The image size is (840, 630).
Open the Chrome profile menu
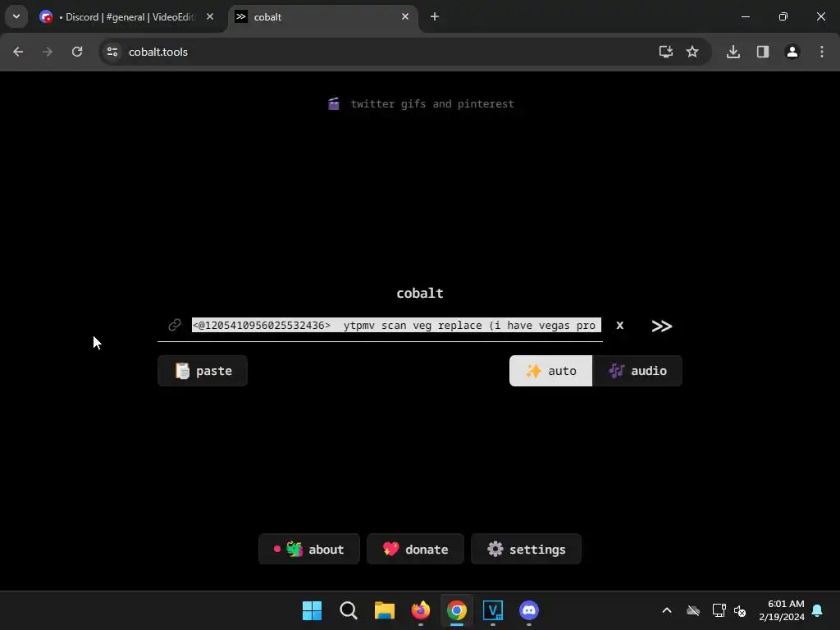792,52
